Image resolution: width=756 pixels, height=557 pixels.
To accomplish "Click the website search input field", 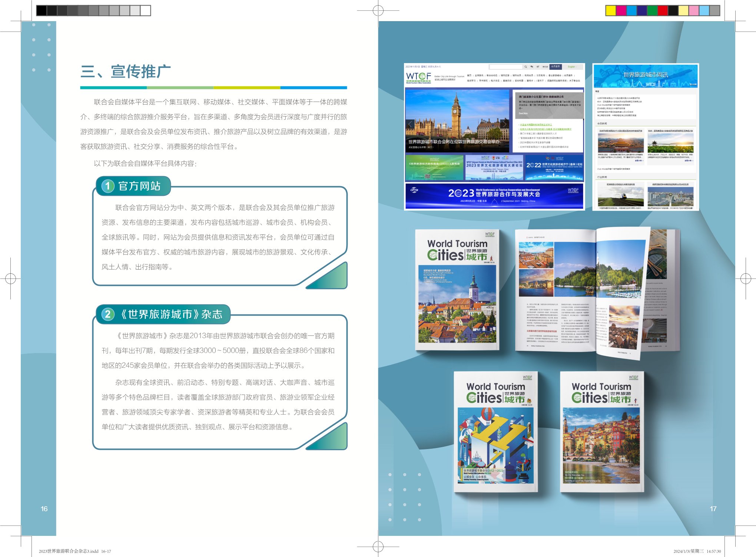I will [506, 67].
